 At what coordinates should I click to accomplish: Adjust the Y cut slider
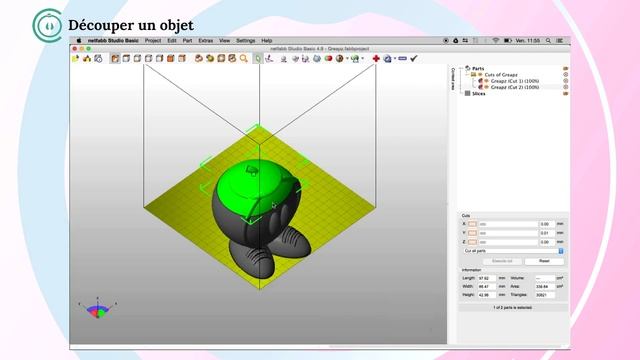coord(508,233)
